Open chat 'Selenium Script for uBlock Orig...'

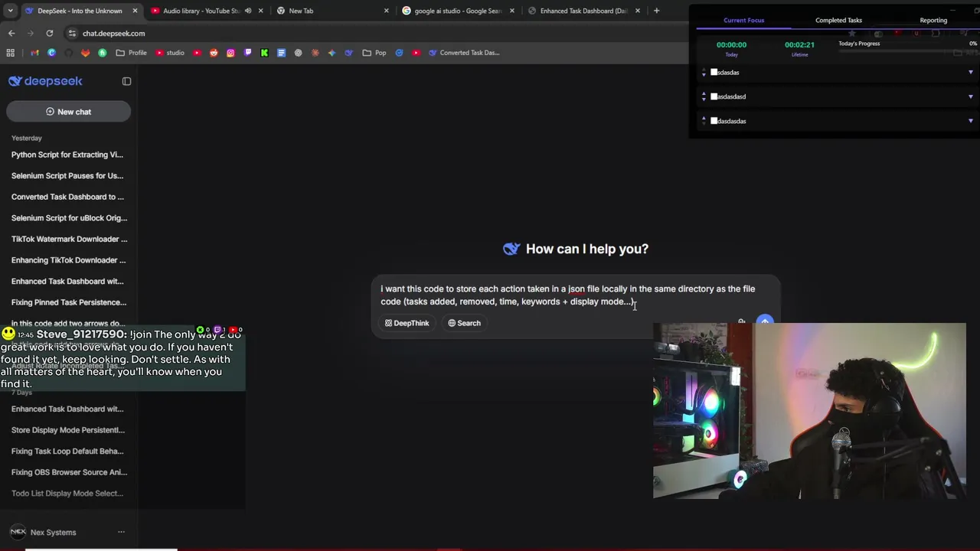(69, 218)
